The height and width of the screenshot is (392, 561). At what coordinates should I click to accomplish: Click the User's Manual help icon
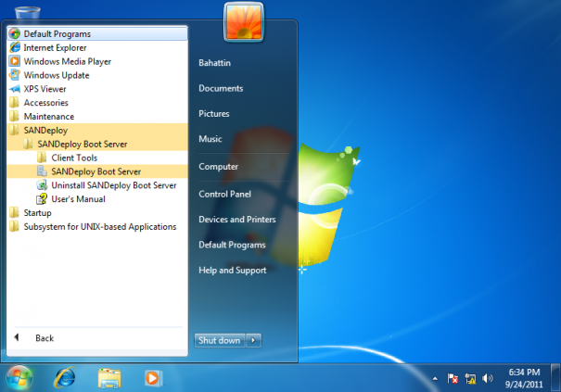tap(42, 199)
